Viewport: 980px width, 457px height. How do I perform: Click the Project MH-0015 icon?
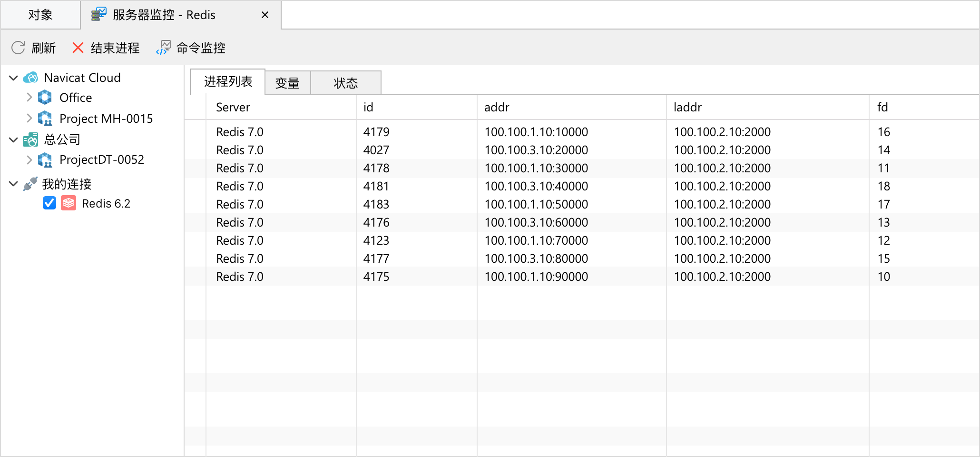45,119
